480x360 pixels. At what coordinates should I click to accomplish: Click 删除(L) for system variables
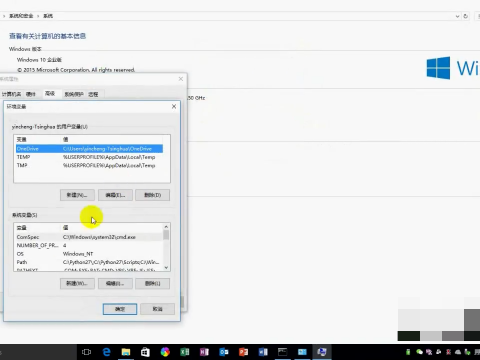click(x=153, y=284)
